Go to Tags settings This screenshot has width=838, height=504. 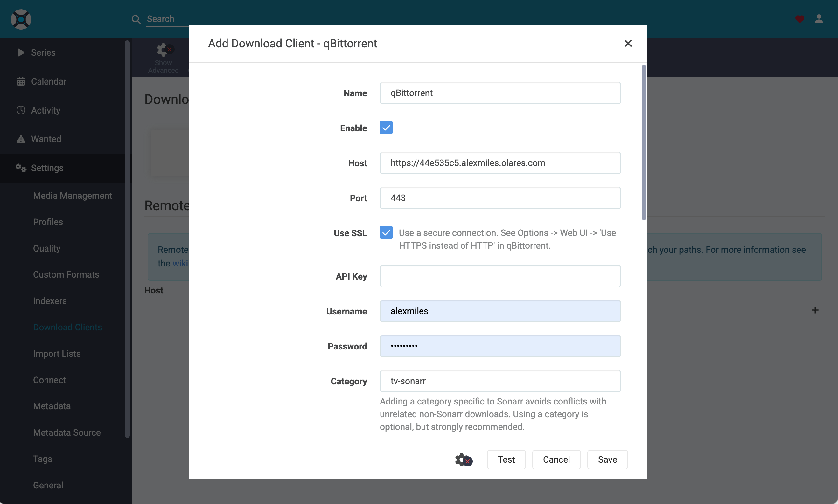coord(43,459)
